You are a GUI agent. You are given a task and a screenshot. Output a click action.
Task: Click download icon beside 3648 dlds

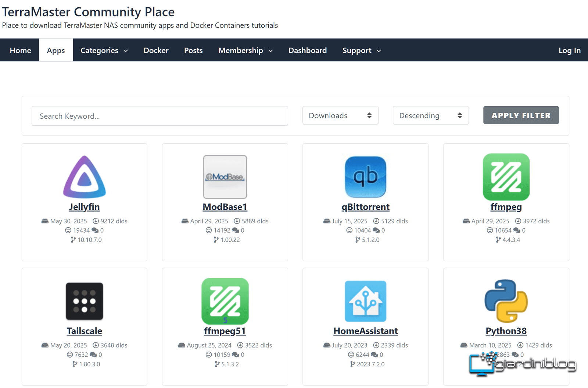pos(96,345)
